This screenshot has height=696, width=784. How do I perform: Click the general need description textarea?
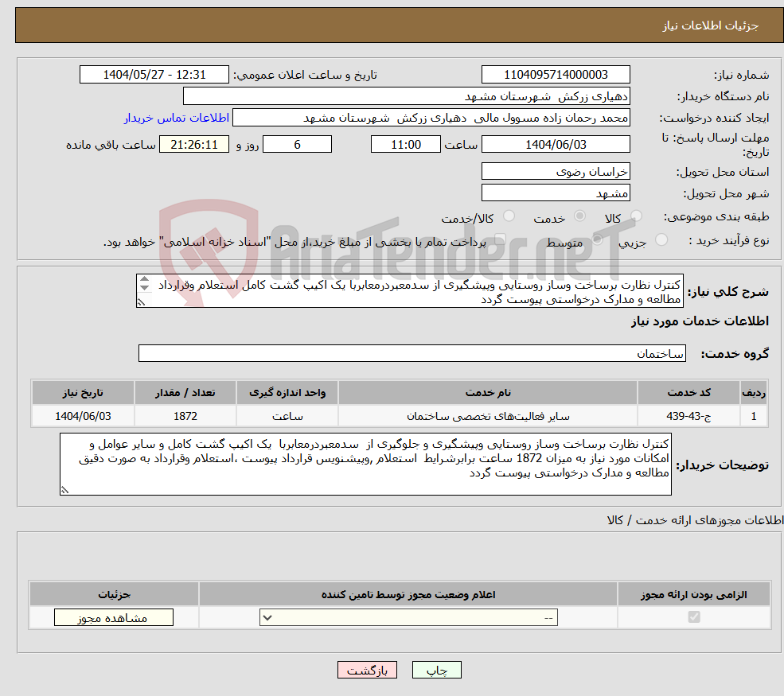(x=409, y=291)
